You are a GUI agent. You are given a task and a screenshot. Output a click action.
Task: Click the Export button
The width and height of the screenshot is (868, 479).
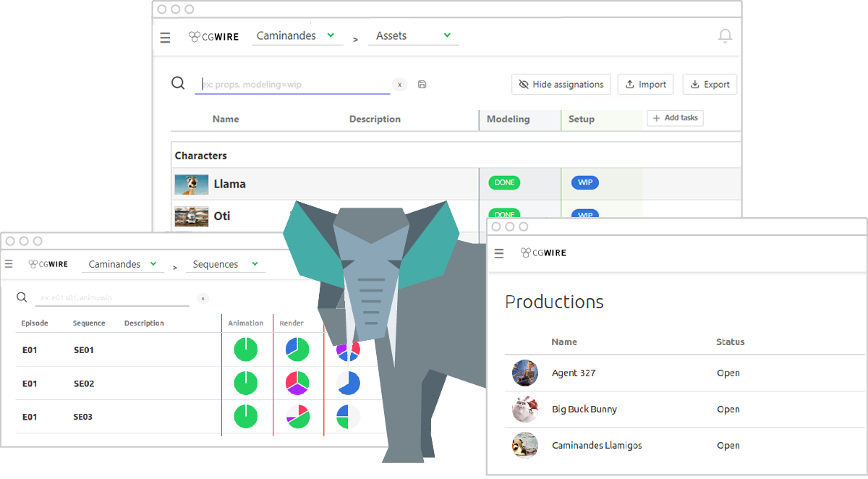(x=710, y=85)
